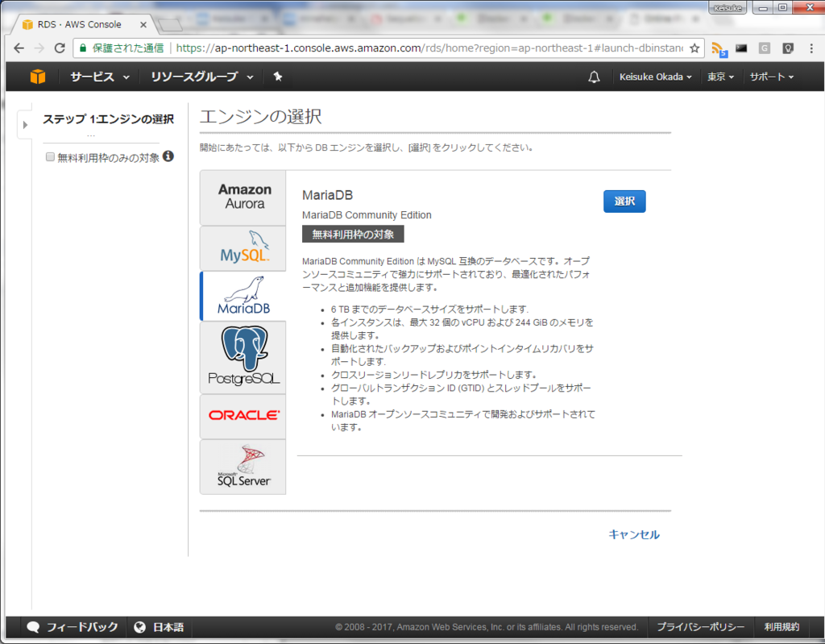Click the green secure lock icon
Image resolution: width=825 pixels, height=644 pixels.
[83, 48]
